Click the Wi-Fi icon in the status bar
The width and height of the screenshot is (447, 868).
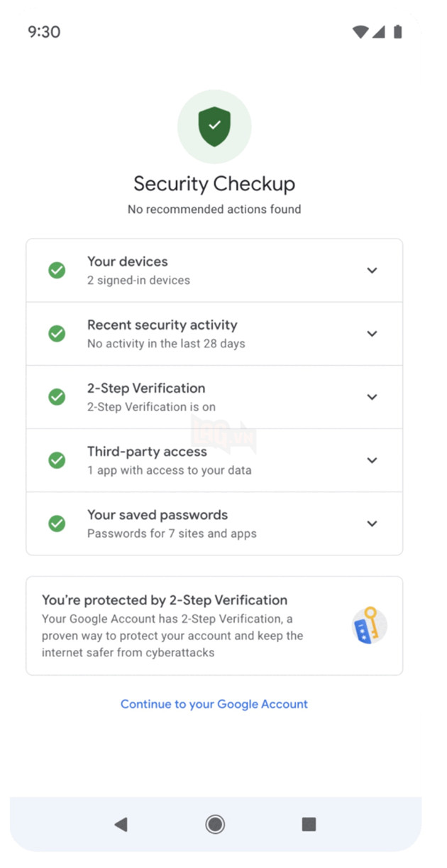(x=360, y=32)
